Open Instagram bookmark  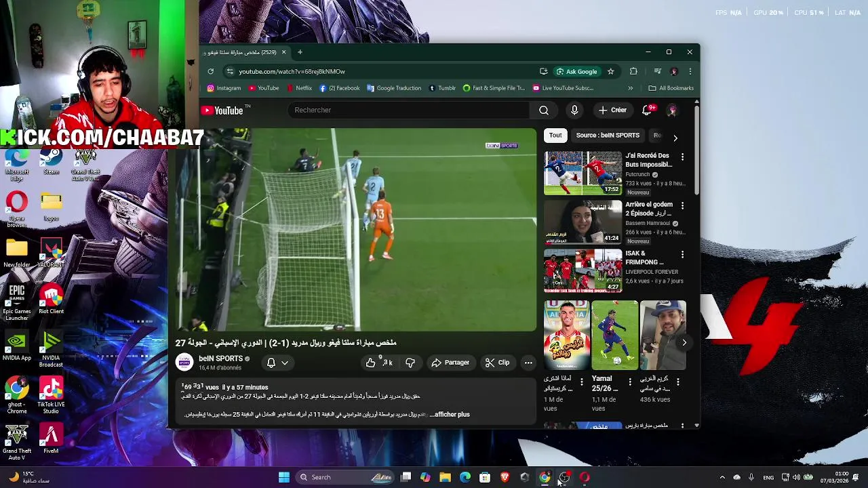click(224, 88)
